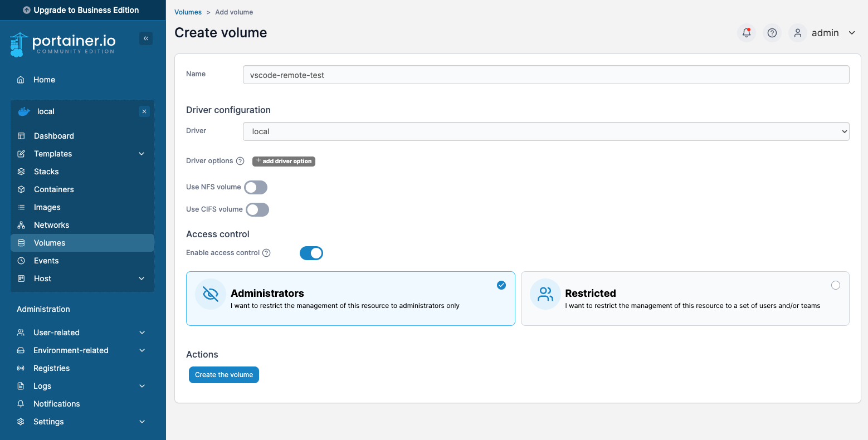Click inside the volume Name field

pos(545,74)
